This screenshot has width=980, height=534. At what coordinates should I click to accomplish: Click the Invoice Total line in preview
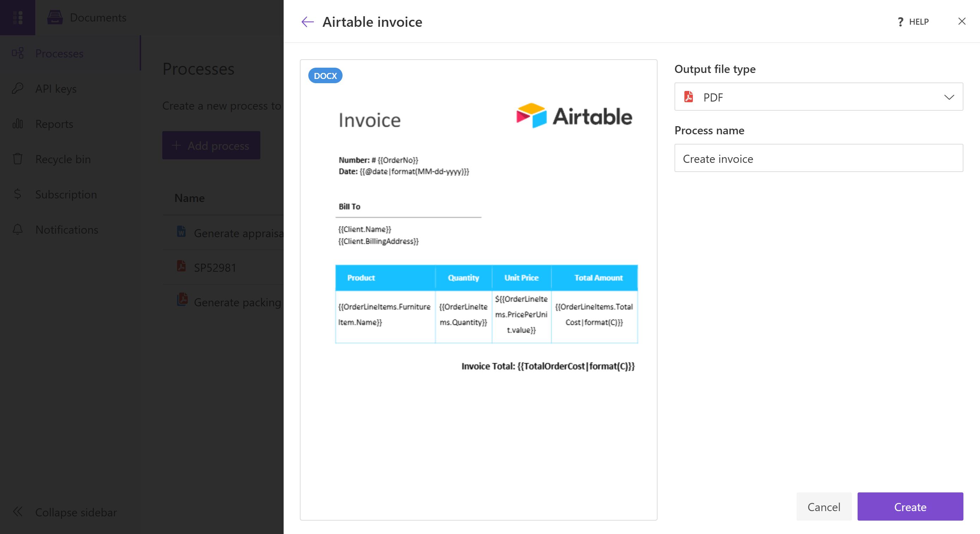pos(548,366)
